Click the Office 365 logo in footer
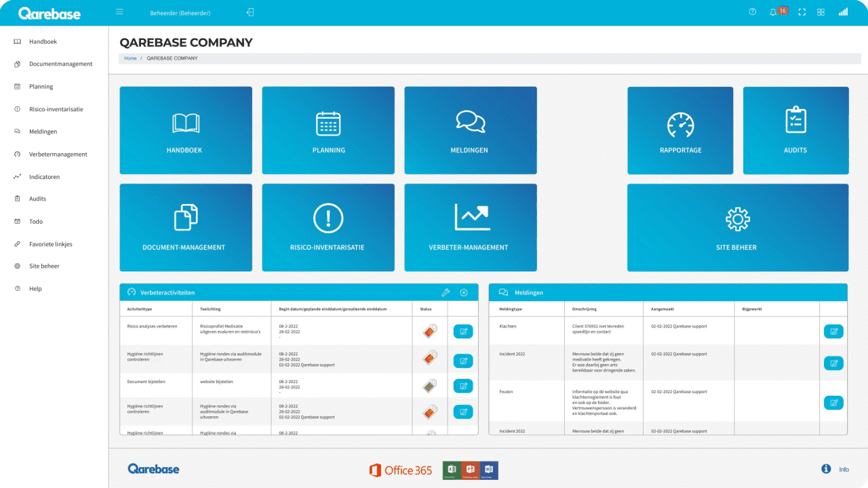The width and height of the screenshot is (868, 488). point(401,470)
